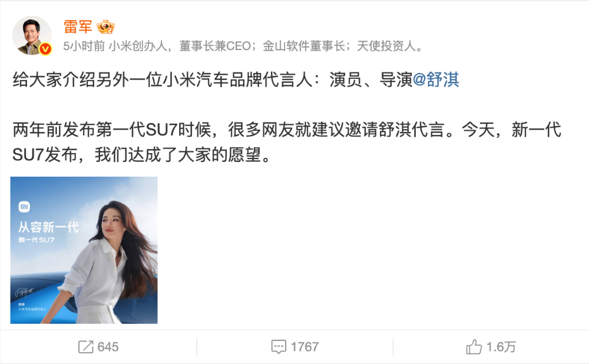The image size is (589, 364).
Task: Click the handwritten signature on the poster
Action: click(x=24, y=292)
